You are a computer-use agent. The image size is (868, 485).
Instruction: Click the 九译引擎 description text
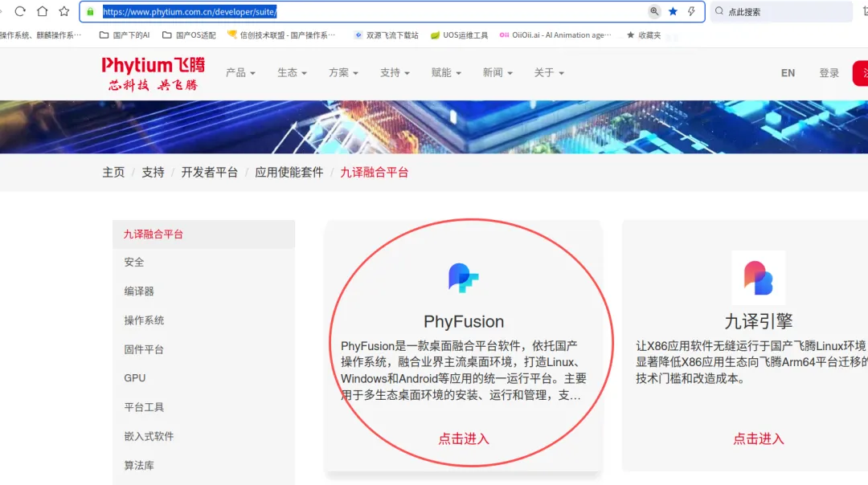751,362
